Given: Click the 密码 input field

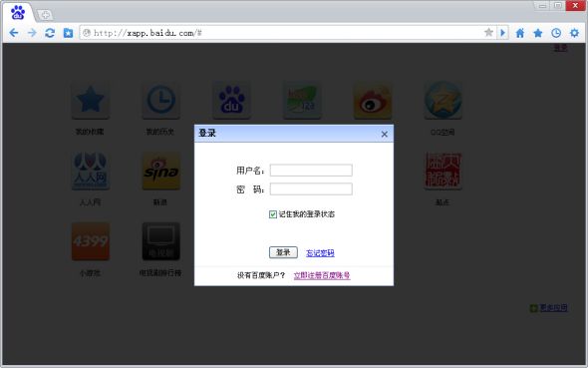Looking at the screenshot, I should [311, 189].
